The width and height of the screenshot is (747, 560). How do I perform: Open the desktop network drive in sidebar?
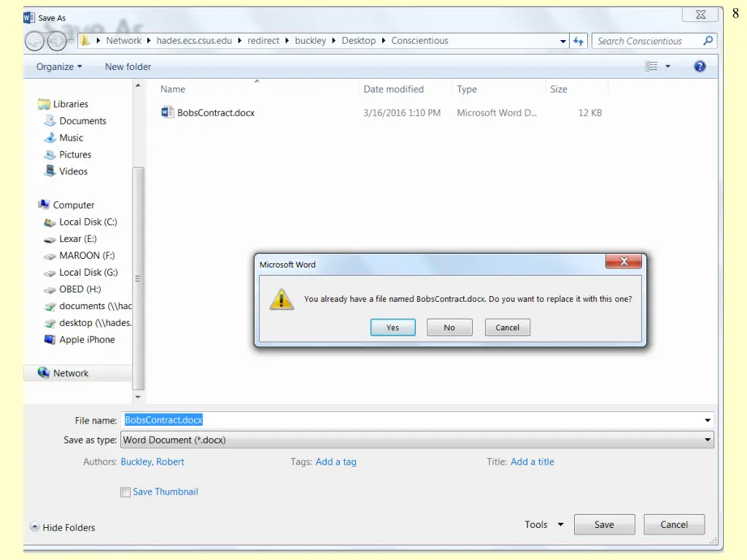[96, 323]
